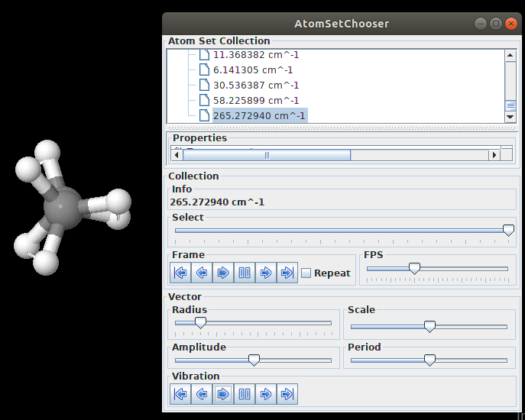Jump to first frame in Frame controls
This screenshot has width=525, height=420.
pos(180,273)
